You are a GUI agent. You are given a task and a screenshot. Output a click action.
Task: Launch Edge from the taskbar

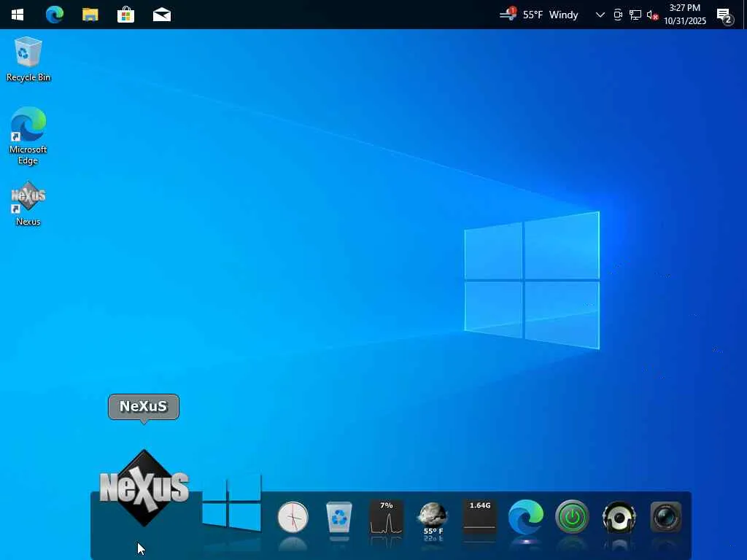tap(54, 15)
